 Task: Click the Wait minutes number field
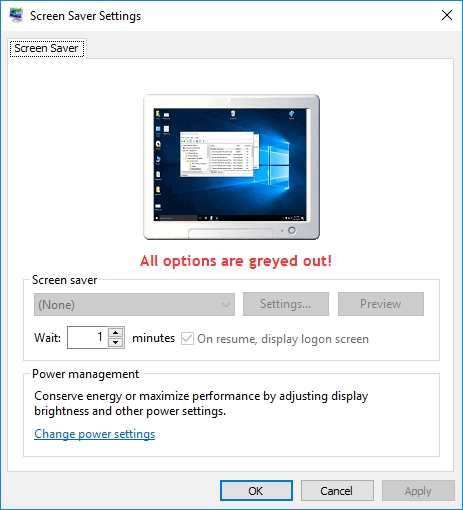[x=87, y=337]
